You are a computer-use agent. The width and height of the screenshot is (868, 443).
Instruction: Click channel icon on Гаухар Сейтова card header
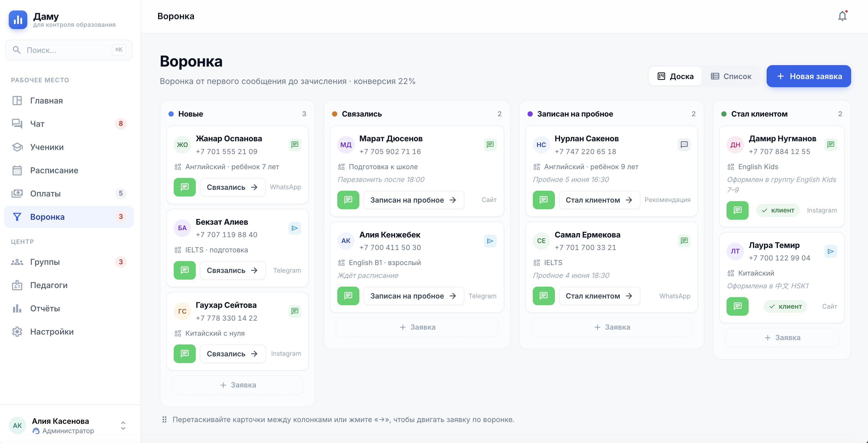295,311
